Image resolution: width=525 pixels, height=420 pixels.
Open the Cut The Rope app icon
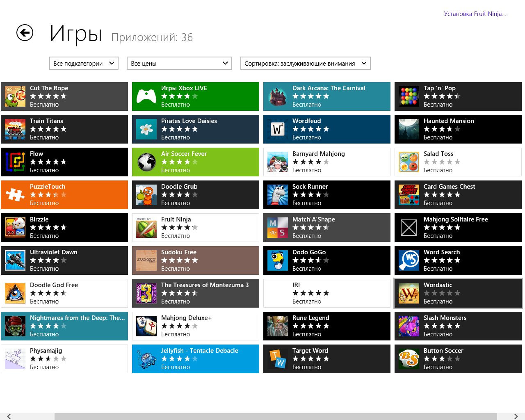pyautogui.click(x=15, y=96)
